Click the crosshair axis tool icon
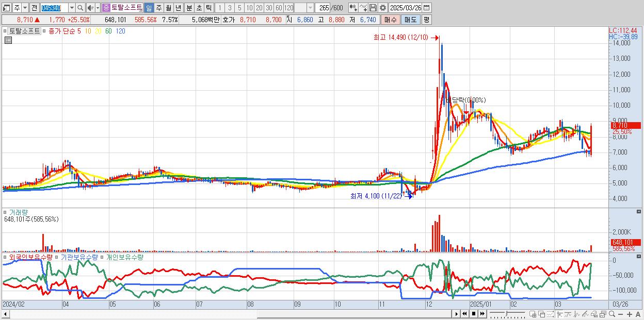Viewport: 644px width, 320px height. point(559,314)
